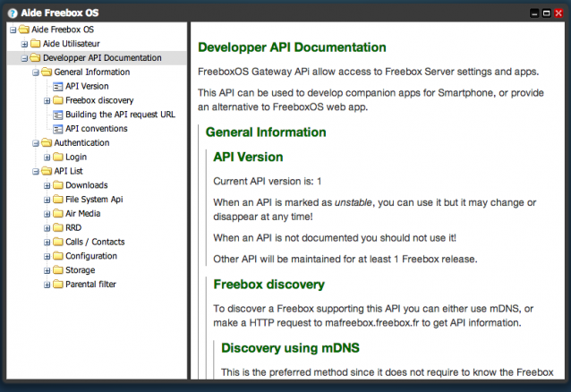
Task: Expand the Login node
Action: (x=47, y=158)
